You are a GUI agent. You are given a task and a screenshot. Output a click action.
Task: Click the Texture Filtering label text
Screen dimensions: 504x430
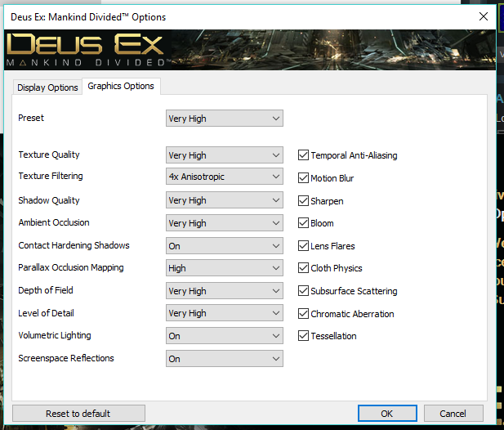(x=51, y=176)
